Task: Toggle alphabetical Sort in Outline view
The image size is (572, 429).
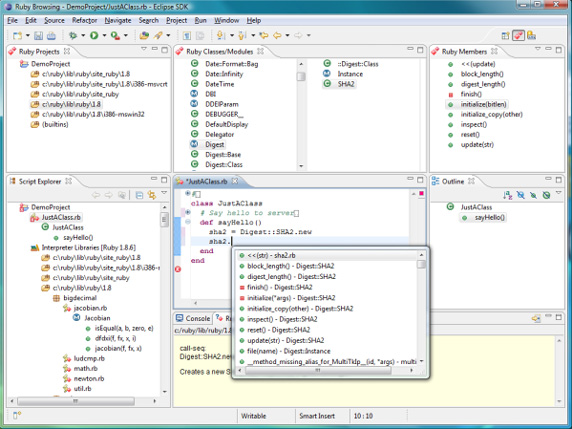Action: pyautogui.click(x=507, y=195)
